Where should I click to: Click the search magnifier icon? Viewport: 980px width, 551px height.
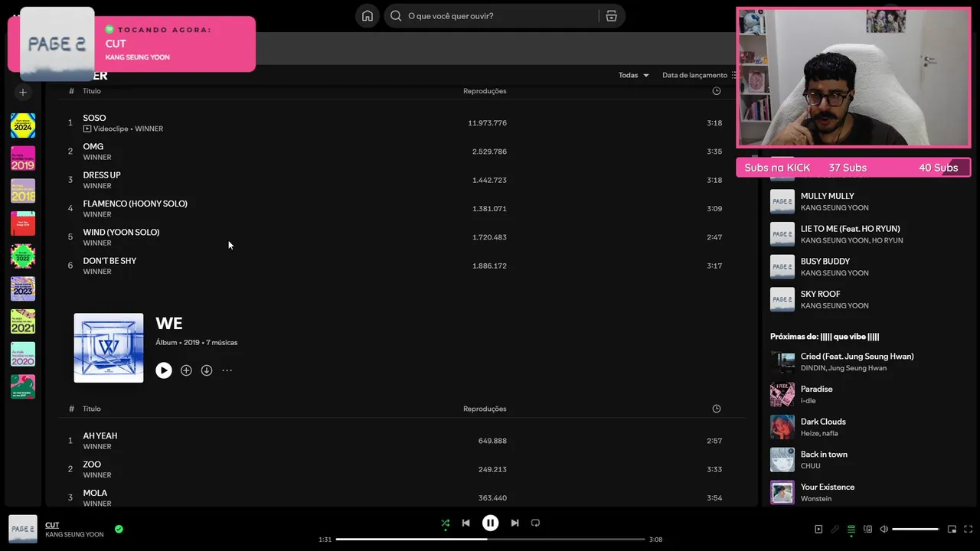pos(396,16)
